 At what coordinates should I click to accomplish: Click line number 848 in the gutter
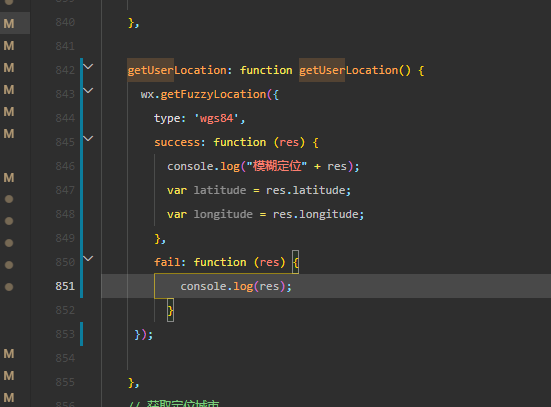(65, 214)
